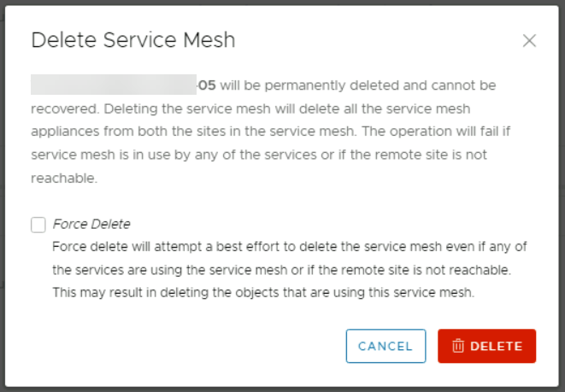Viewport: 565px width, 392px height.
Task: Confirm deletion with the red Delete button
Action: (x=486, y=346)
